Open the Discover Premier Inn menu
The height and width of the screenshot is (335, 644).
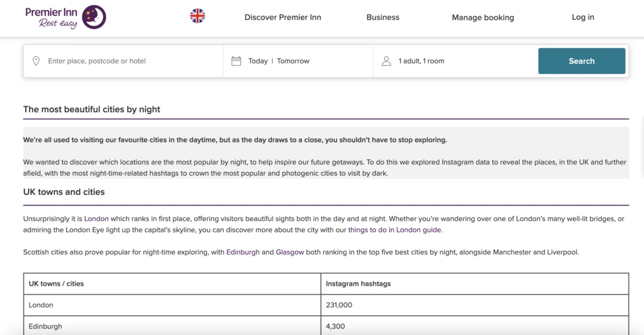coord(282,17)
